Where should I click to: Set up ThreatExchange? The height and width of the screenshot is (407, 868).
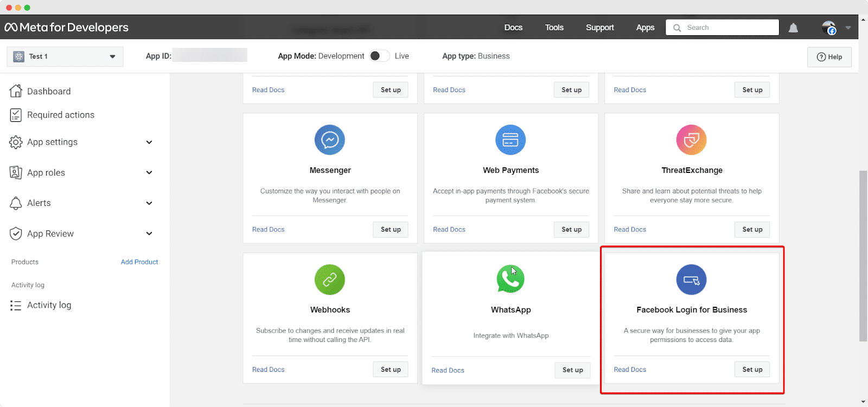click(752, 230)
